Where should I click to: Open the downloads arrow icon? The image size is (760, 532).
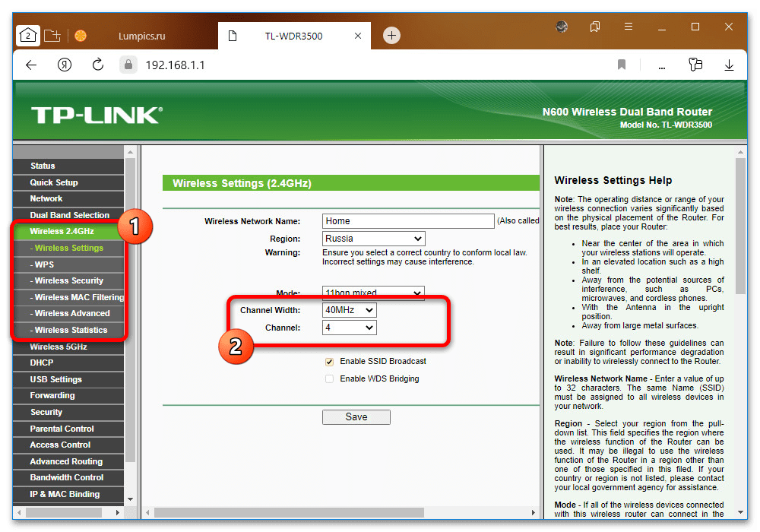[x=729, y=65]
